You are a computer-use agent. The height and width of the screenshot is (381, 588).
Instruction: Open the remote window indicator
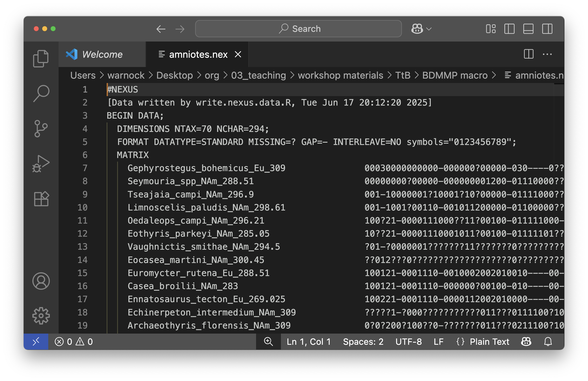(36, 341)
